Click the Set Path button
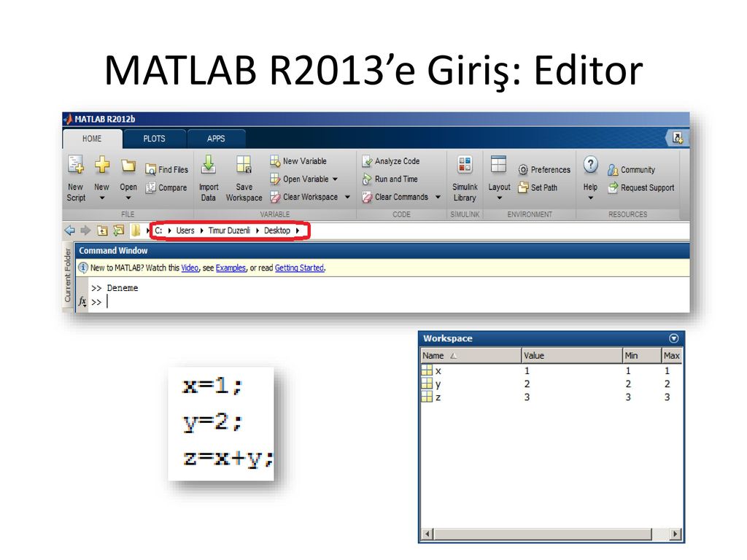The height and width of the screenshot is (560, 747). point(538,187)
